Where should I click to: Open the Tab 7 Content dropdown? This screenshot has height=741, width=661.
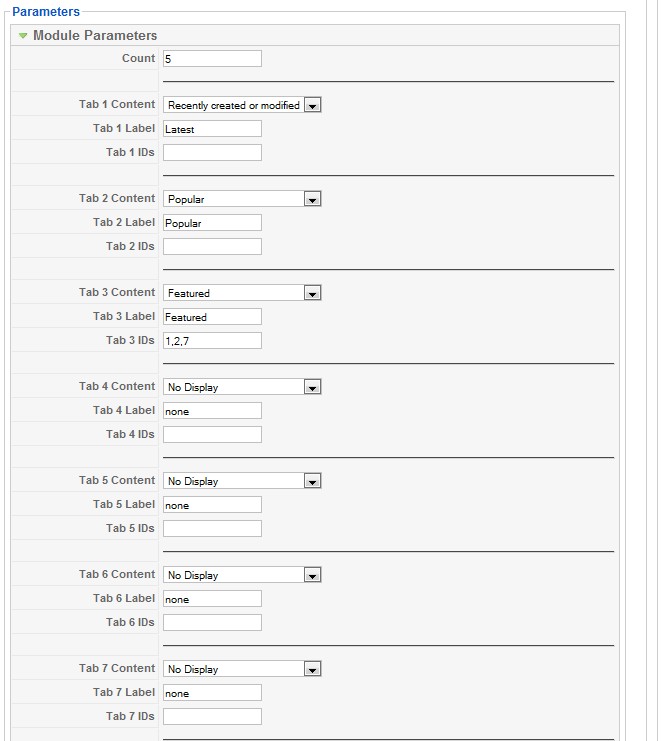[242, 669]
